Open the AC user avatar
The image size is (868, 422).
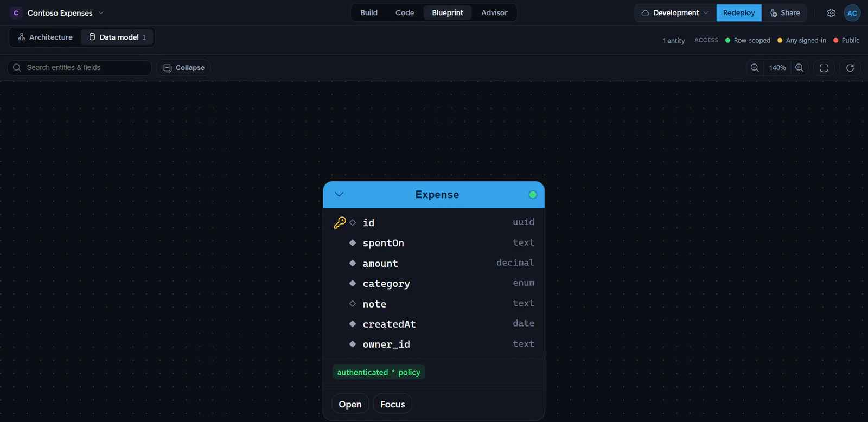tap(852, 13)
